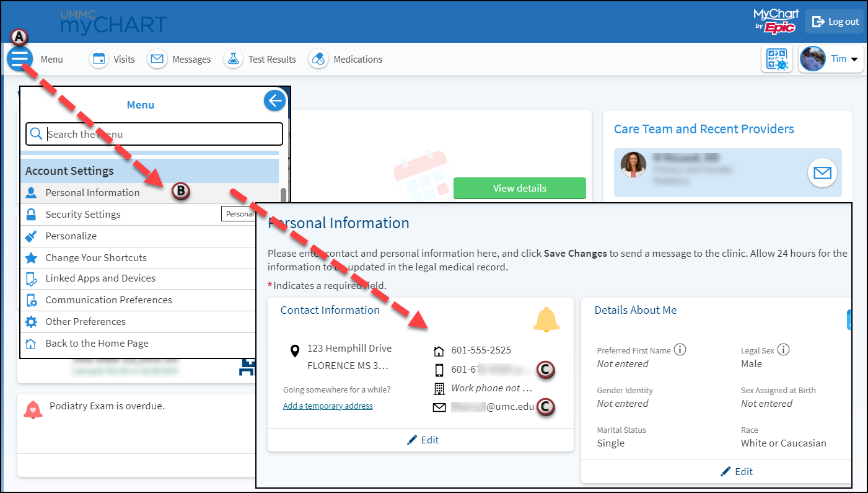Click the Personalize paintbrush icon
Image resolution: width=868 pixels, height=493 pixels.
click(32, 236)
